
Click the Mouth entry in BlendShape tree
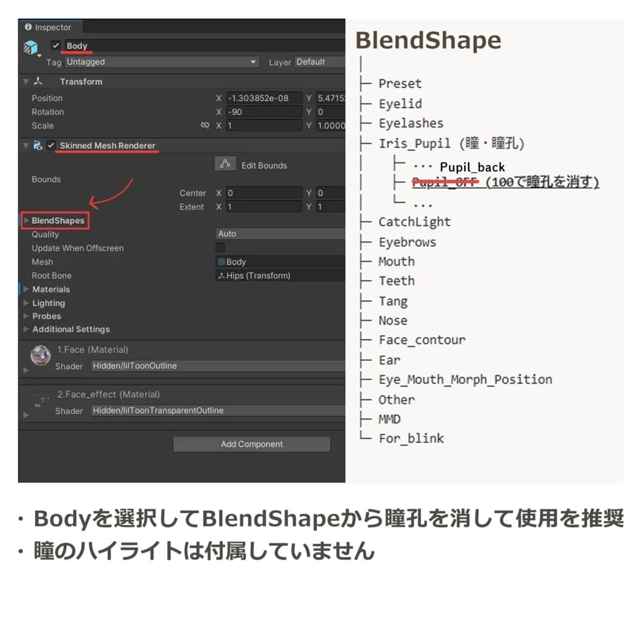point(396,262)
